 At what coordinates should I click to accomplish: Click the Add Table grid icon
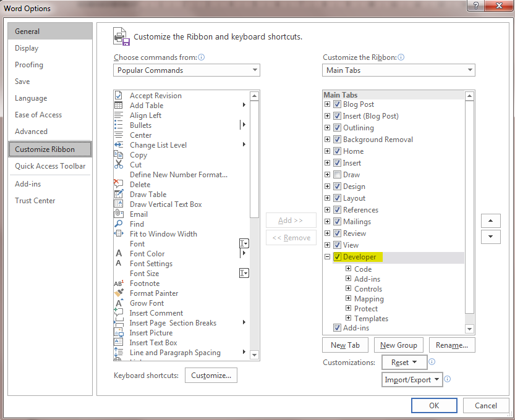point(118,106)
